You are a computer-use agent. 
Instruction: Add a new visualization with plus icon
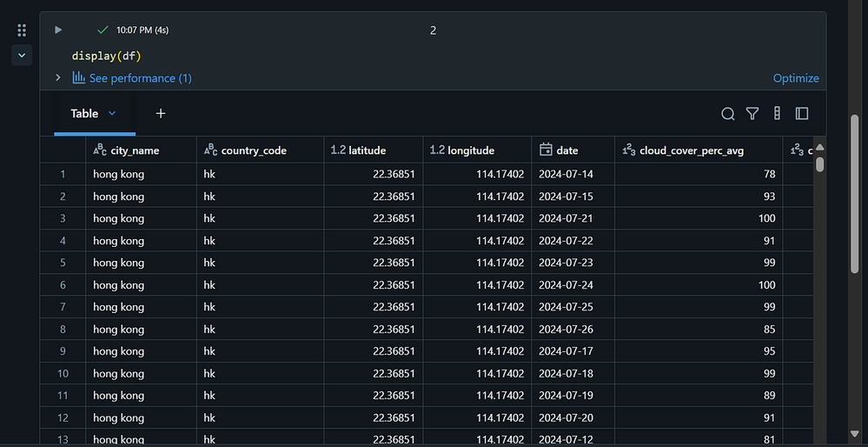tap(161, 113)
